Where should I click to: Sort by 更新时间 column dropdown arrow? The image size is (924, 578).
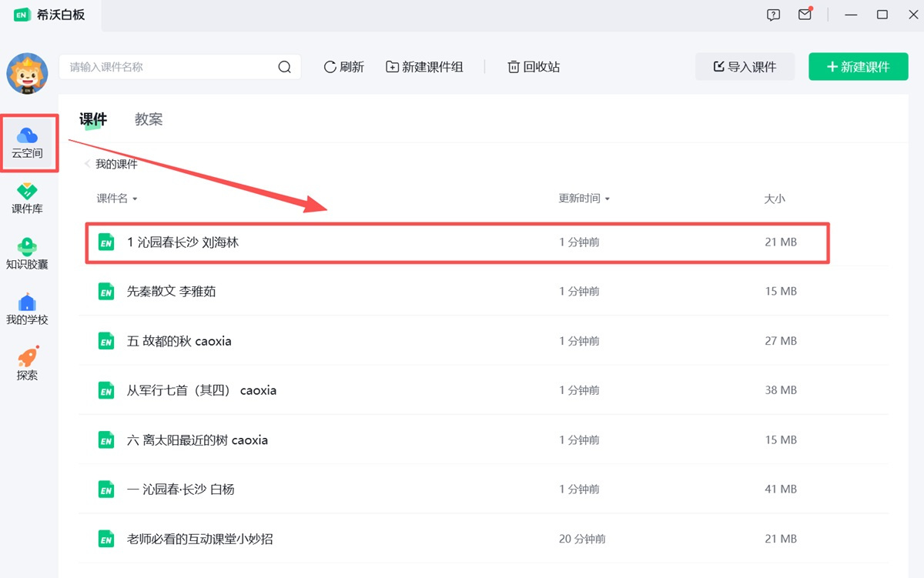click(607, 199)
